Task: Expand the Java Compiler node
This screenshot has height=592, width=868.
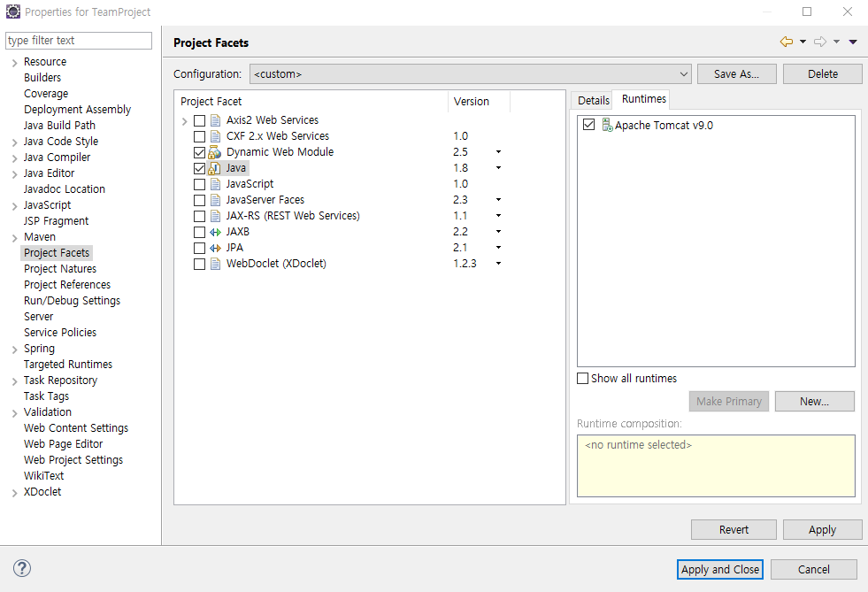Action: (x=14, y=158)
